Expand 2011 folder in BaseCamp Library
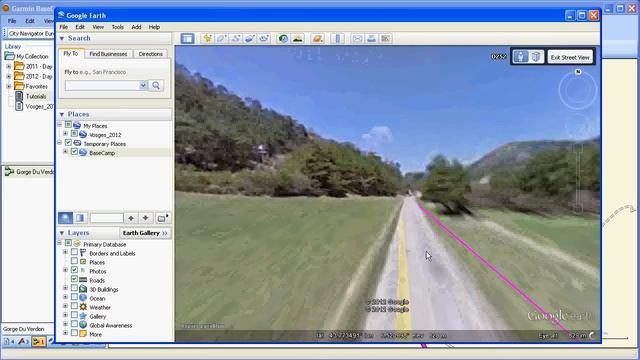The width and height of the screenshot is (640, 360). (9, 66)
